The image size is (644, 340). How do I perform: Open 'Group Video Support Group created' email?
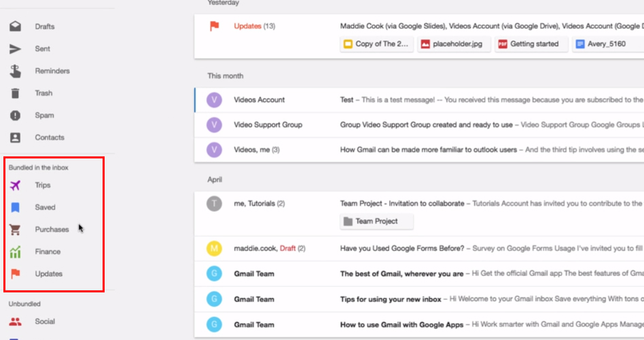419,125
